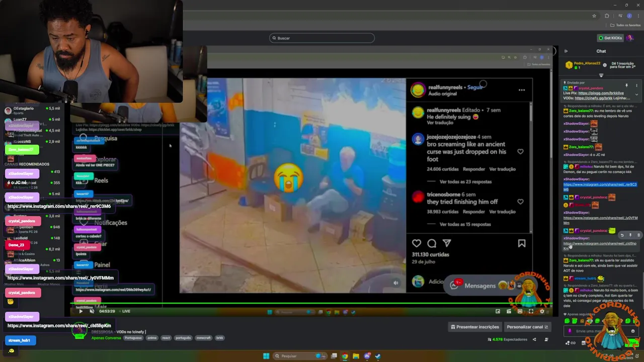
Task: Open Windows Start button on taskbar
Action: point(266,356)
